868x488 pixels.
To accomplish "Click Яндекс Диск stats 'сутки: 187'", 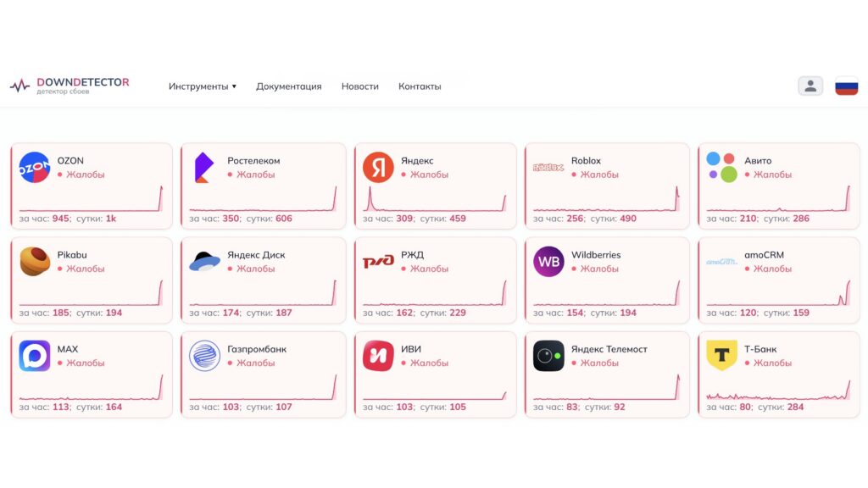I will (269, 313).
